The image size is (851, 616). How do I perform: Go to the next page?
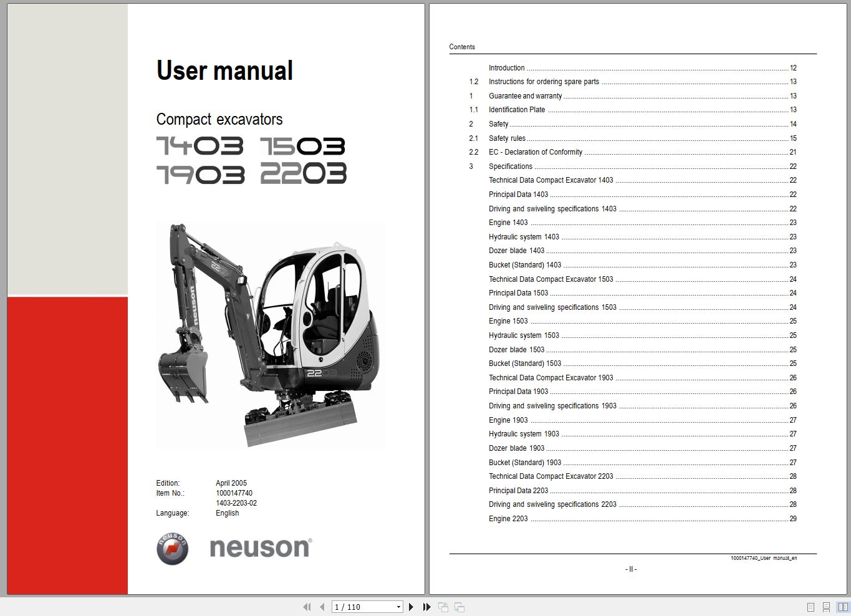pyautogui.click(x=411, y=607)
